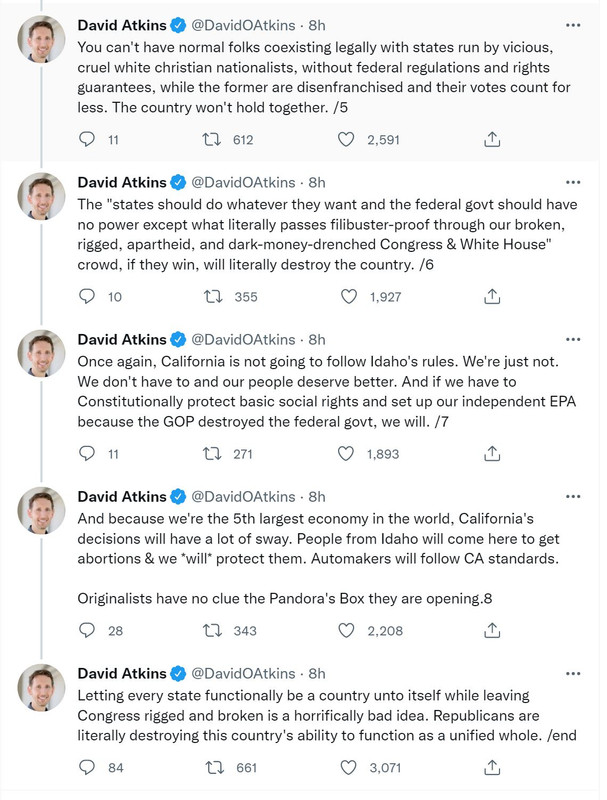Screen dimensions: 607x800
Task: Expand more menu on the Pandora's Box tweet
Action: (x=573, y=496)
